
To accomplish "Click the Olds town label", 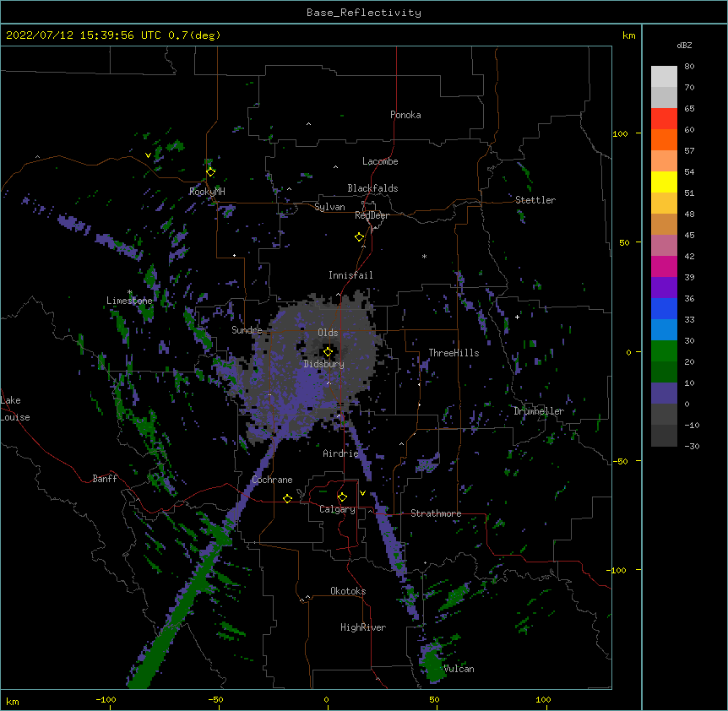I will coord(328,333).
